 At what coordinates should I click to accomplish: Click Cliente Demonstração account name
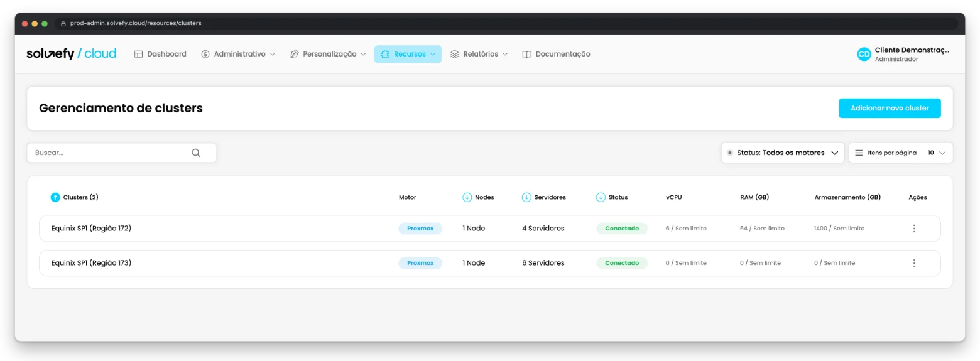(x=912, y=50)
